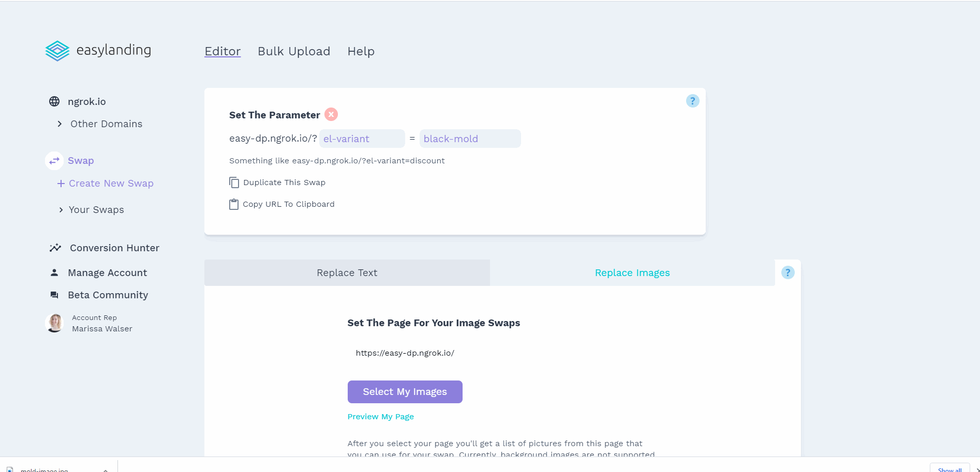This screenshot has width=980, height=472.
Task: Click the el-variant parameter name field
Action: [x=362, y=139]
